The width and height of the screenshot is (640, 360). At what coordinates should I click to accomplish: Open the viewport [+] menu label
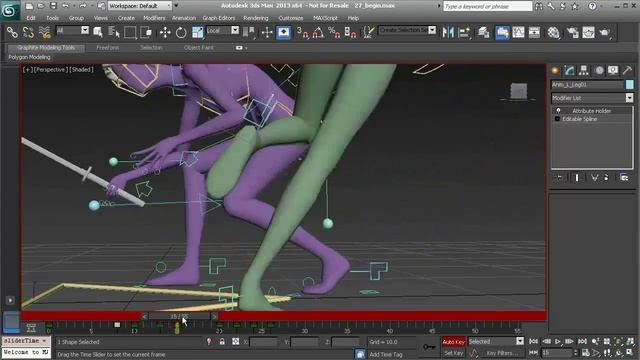point(27,69)
